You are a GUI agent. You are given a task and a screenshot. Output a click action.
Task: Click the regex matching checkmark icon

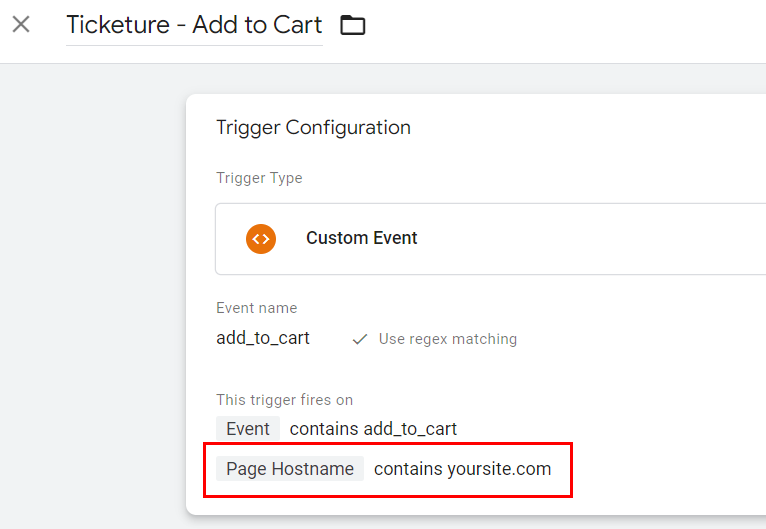[x=360, y=339]
